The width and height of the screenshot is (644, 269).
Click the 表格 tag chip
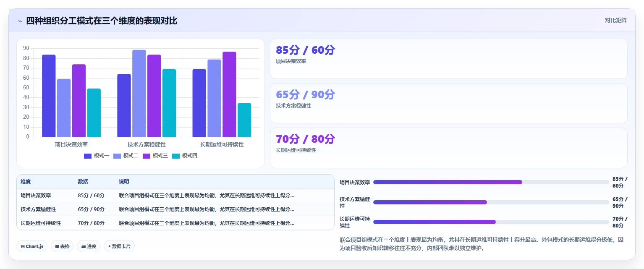[62, 246]
